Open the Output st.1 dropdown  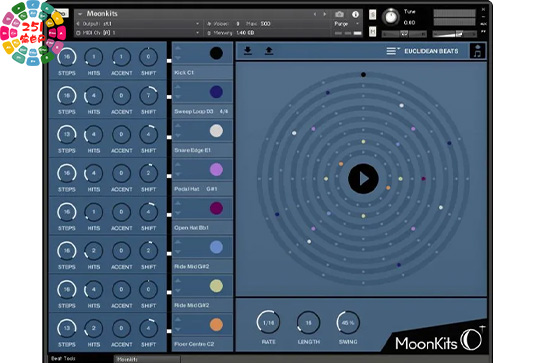click(x=138, y=24)
